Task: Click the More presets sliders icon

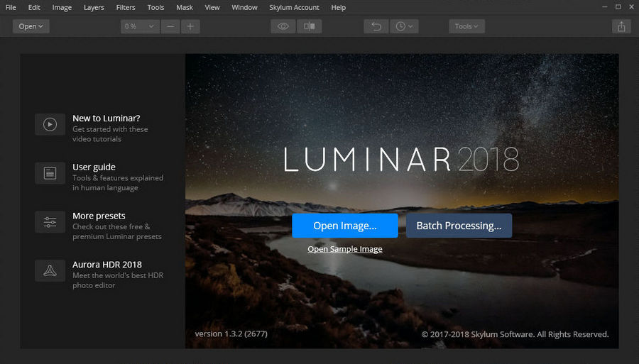Action: (x=50, y=222)
